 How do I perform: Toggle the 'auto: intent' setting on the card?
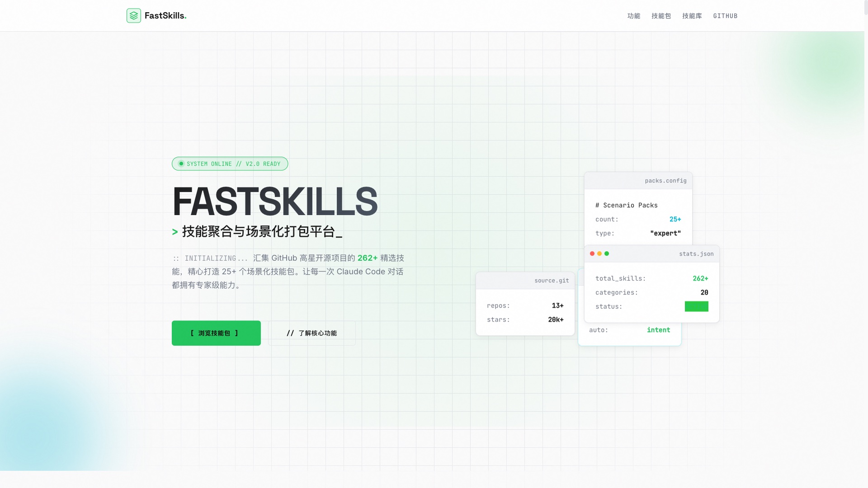[630, 330]
